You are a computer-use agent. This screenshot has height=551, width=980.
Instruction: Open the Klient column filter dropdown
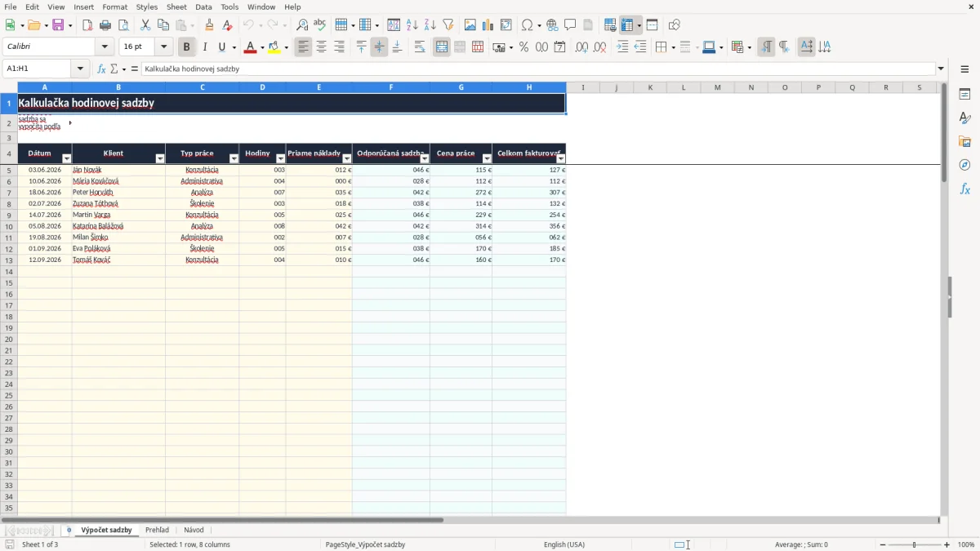coord(159,158)
